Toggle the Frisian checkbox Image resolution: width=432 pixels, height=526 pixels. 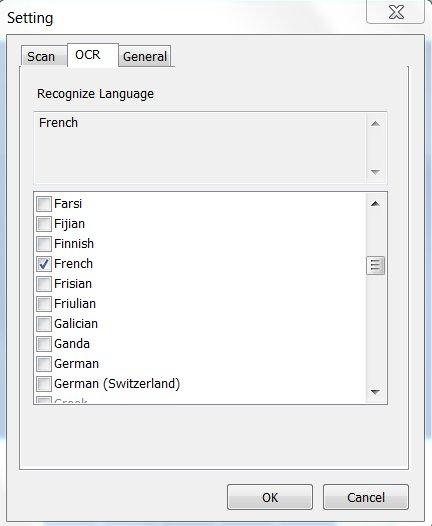pos(44,284)
